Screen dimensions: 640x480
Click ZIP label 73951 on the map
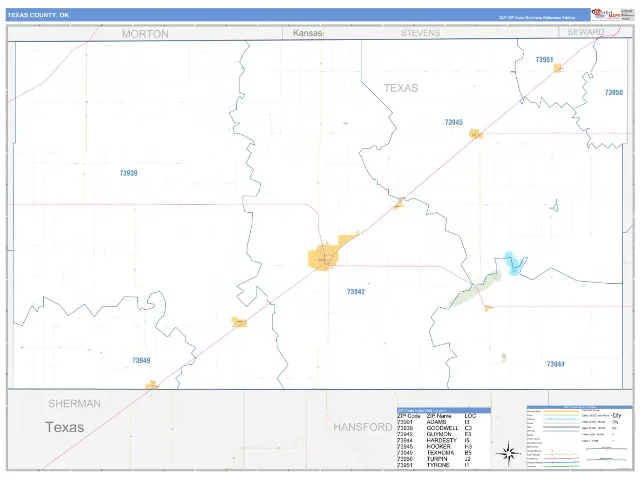544,60
